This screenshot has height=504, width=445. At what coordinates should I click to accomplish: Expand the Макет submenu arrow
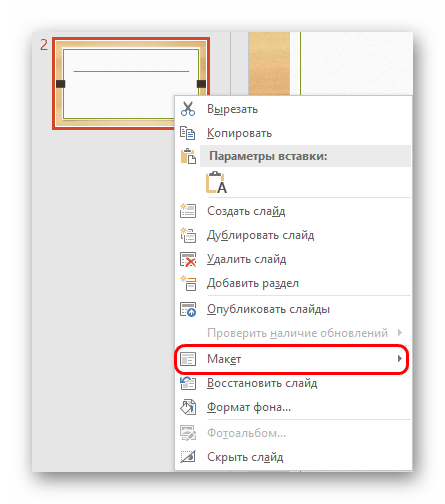coord(400,359)
